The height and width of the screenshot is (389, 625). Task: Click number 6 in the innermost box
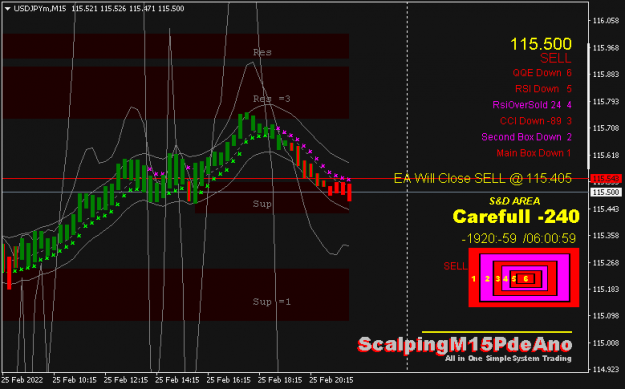coord(526,279)
